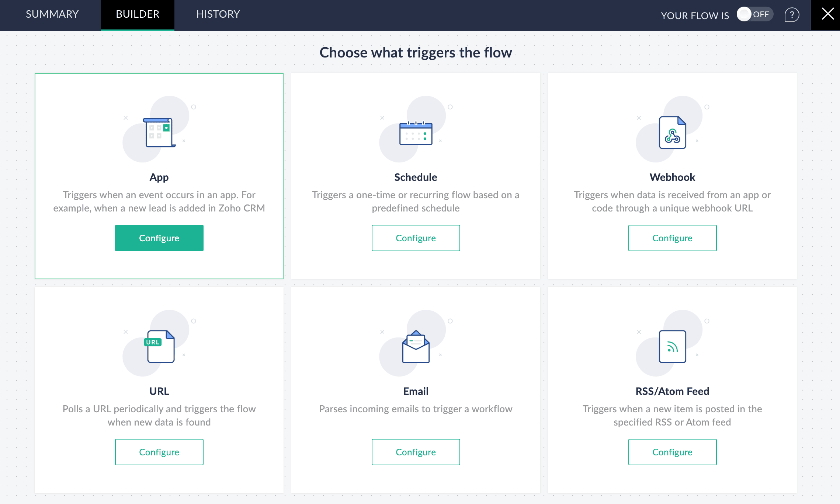The height and width of the screenshot is (504, 840).
Task: Turn the flow on with the toggle
Action: tap(754, 14)
